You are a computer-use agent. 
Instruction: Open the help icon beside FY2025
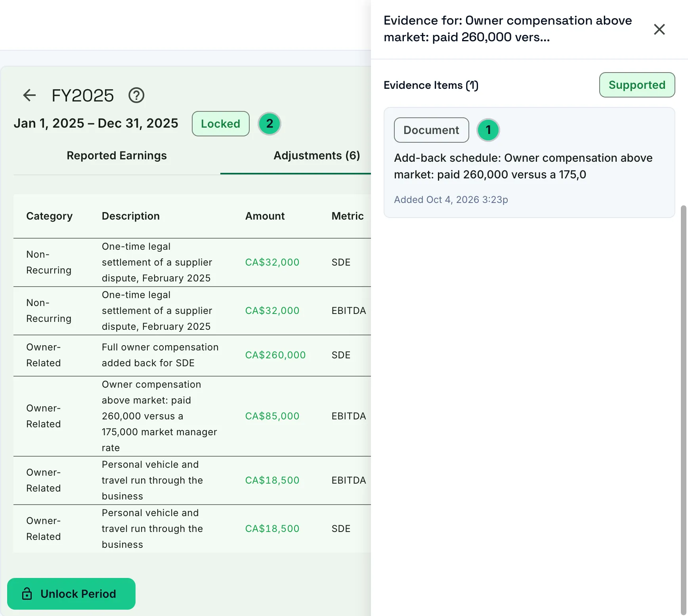[136, 95]
